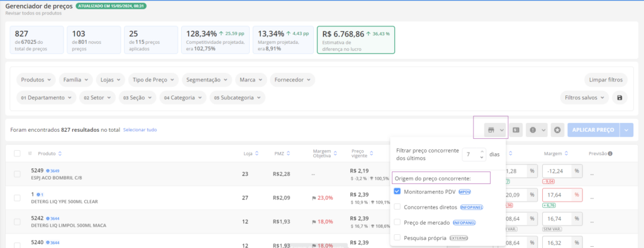Open the Família filter dropdown

coord(75,80)
